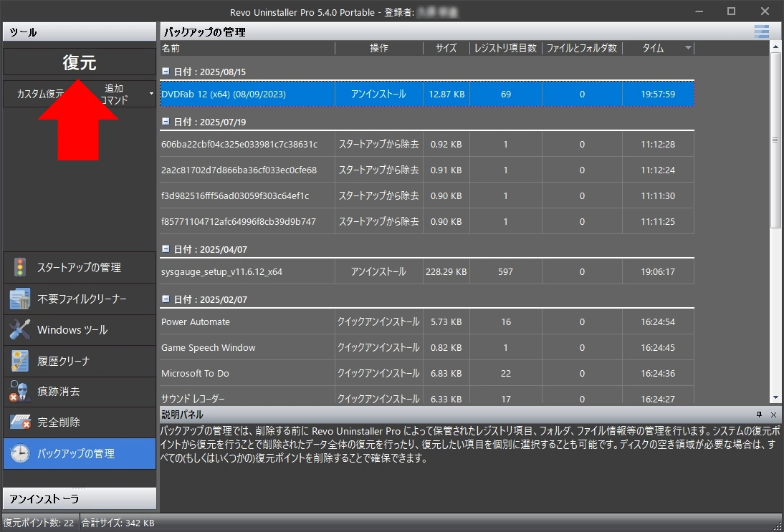This screenshot has width=784, height=532.
Task: Click the traffic light startup manager icon
Action: (20, 267)
